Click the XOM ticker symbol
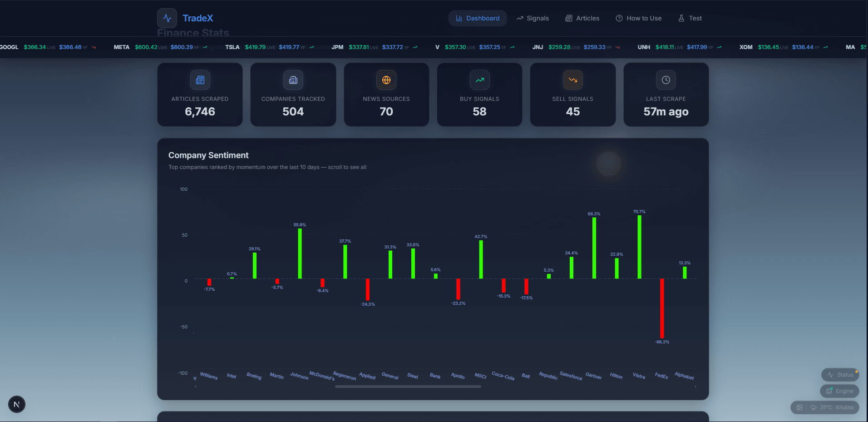The height and width of the screenshot is (422, 868). tap(746, 47)
